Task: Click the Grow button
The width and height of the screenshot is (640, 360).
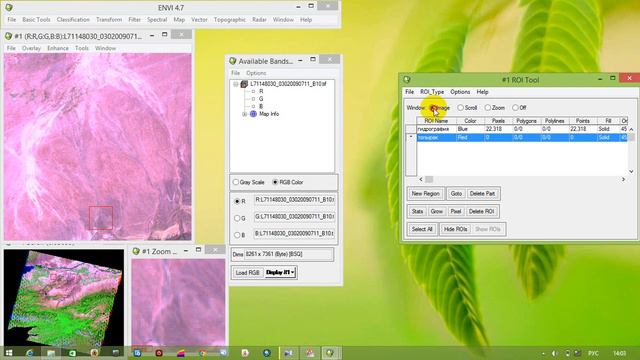Action: pyautogui.click(x=436, y=211)
